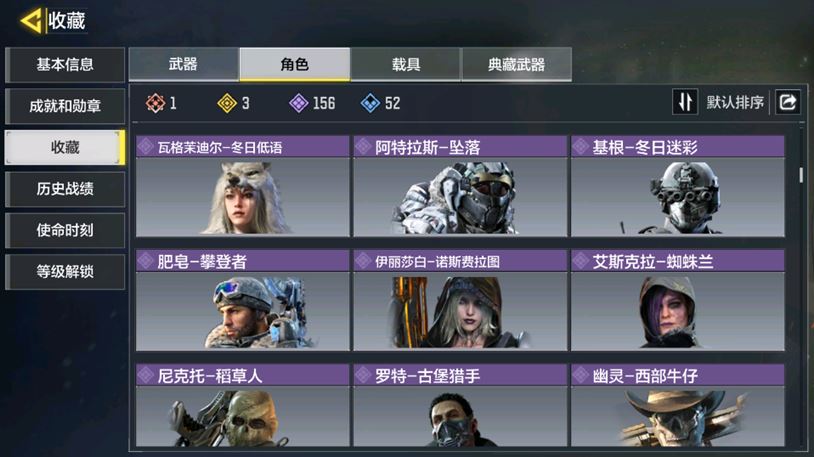Select the 肥皂-攀登者 character card
This screenshot has width=814, height=457.
pyautogui.click(x=242, y=300)
